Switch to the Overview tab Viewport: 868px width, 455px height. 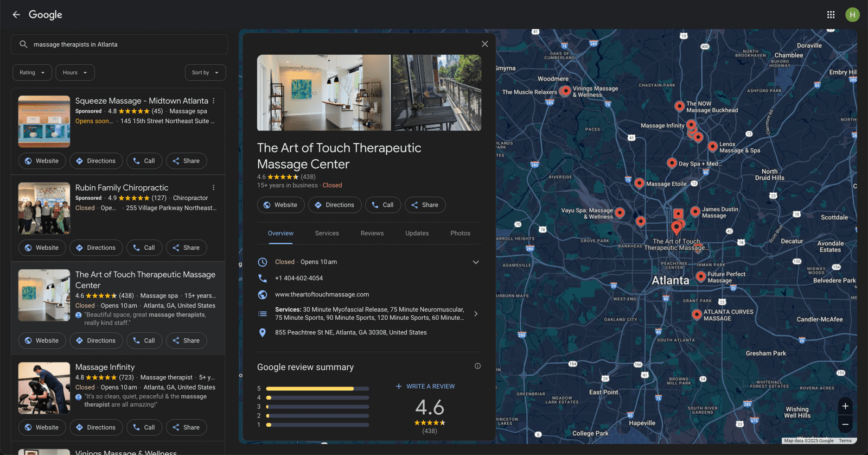pos(280,233)
